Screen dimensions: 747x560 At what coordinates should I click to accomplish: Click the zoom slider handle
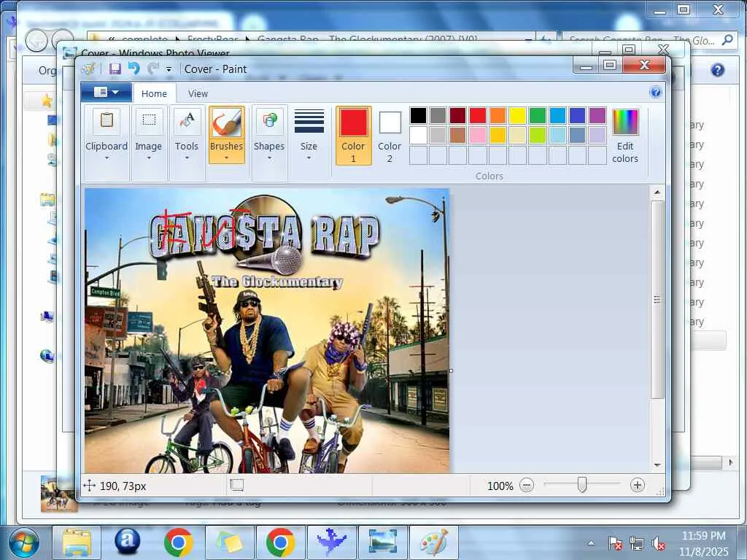(581, 485)
